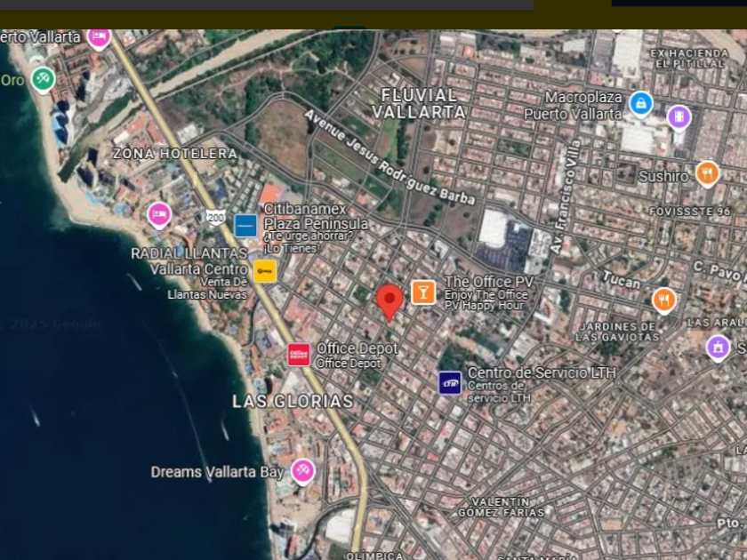Screen dimensions: 747x560
Task: Open the Citibanamex blue bank icon
Action: [245, 226]
